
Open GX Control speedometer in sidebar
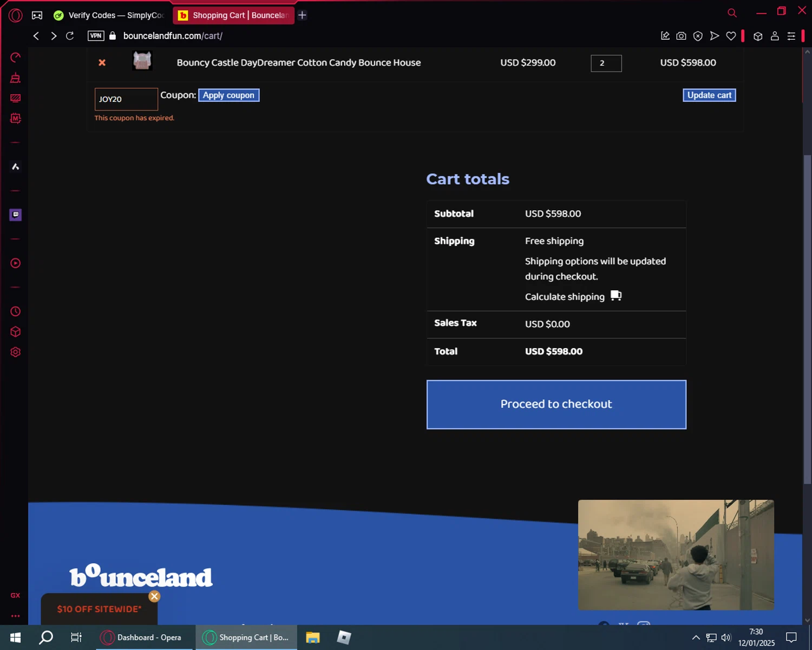(x=15, y=57)
